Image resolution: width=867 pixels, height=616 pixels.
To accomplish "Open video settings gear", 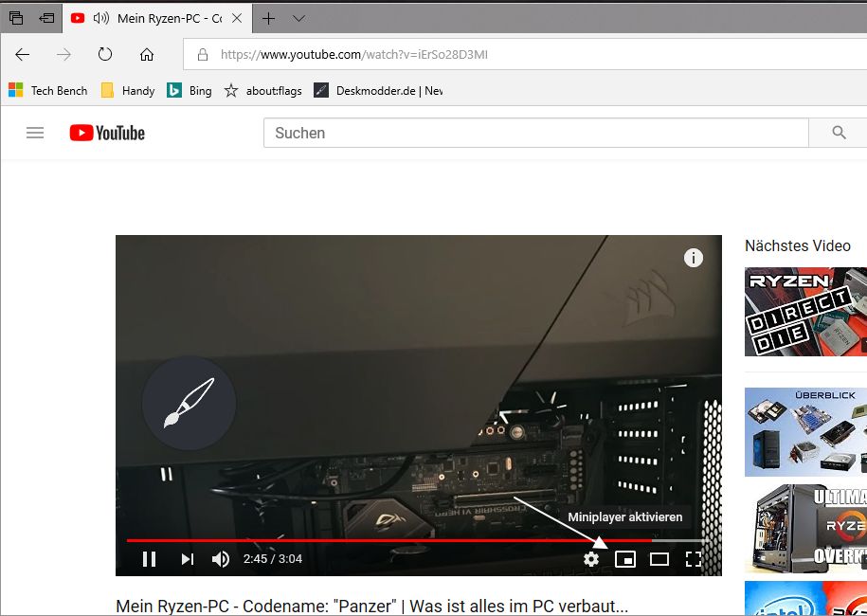I will tap(591, 559).
